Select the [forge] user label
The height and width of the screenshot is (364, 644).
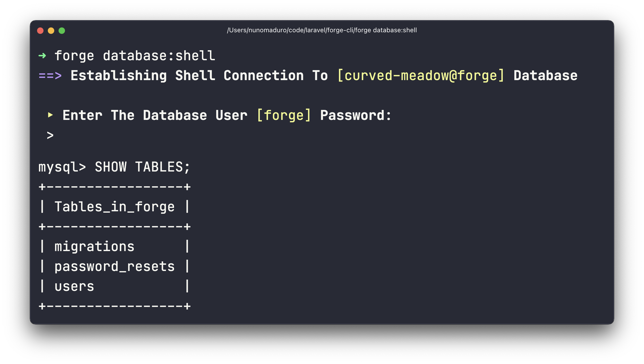[284, 115]
